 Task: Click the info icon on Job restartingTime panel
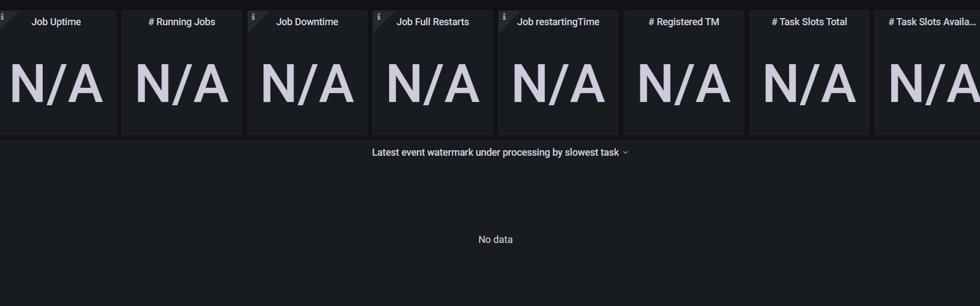(x=504, y=17)
